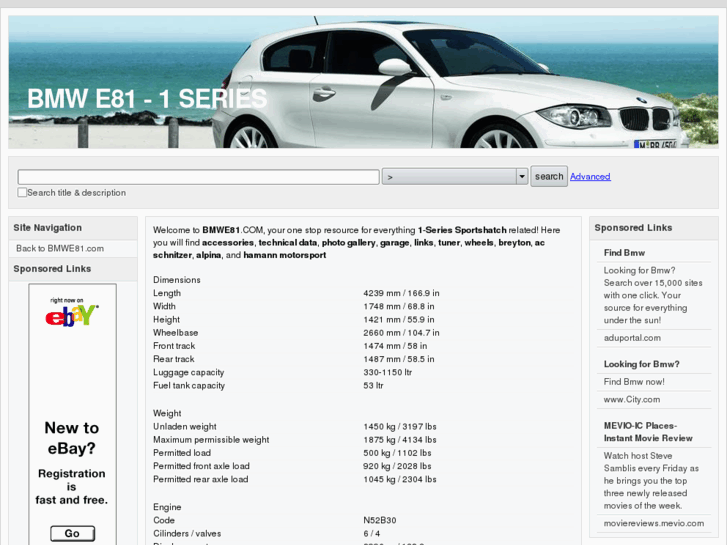
Task: Click the Permitted rear axle load label
Action: (200, 479)
